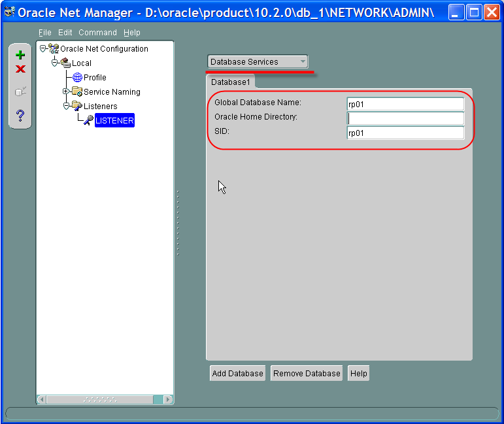
Task: Click the Help button below the panel
Action: click(x=358, y=373)
